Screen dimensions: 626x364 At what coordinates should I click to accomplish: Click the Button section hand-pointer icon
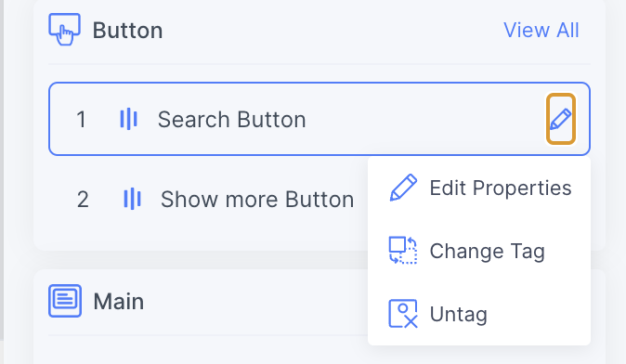point(65,30)
